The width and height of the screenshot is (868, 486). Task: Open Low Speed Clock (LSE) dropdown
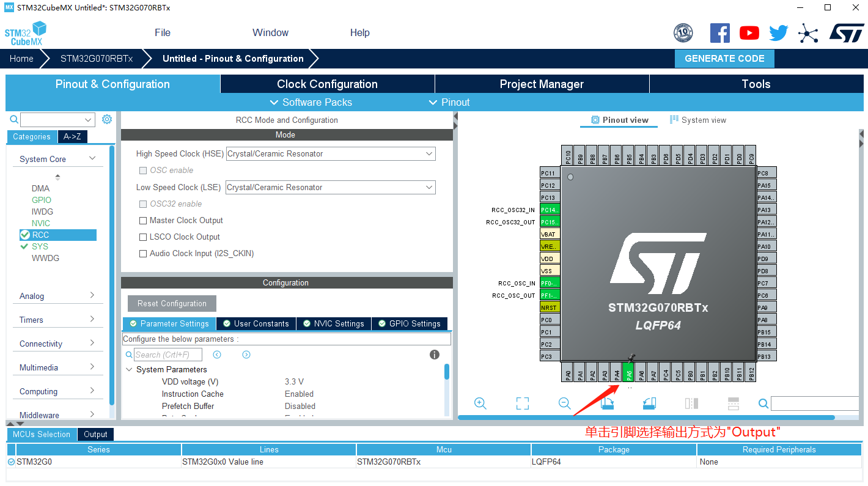click(331, 188)
